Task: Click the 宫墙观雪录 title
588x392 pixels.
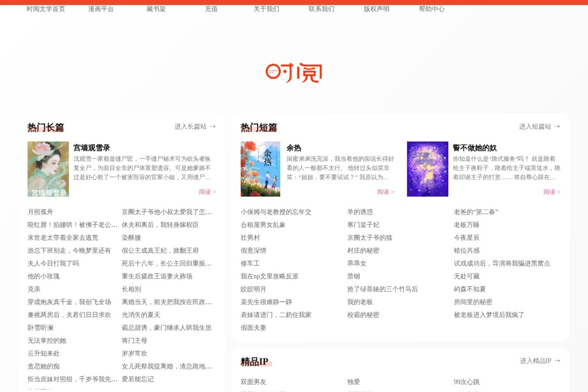Action: (x=92, y=147)
